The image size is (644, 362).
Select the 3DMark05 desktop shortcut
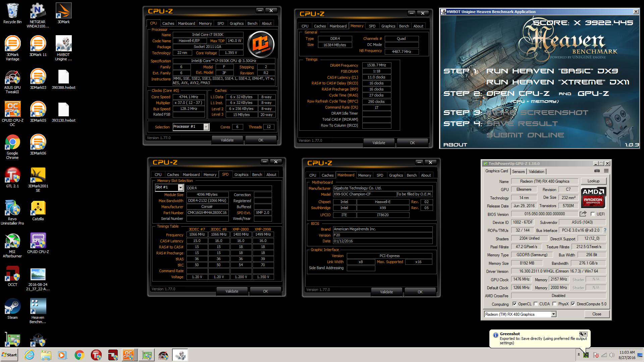click(x=38, y=112)
